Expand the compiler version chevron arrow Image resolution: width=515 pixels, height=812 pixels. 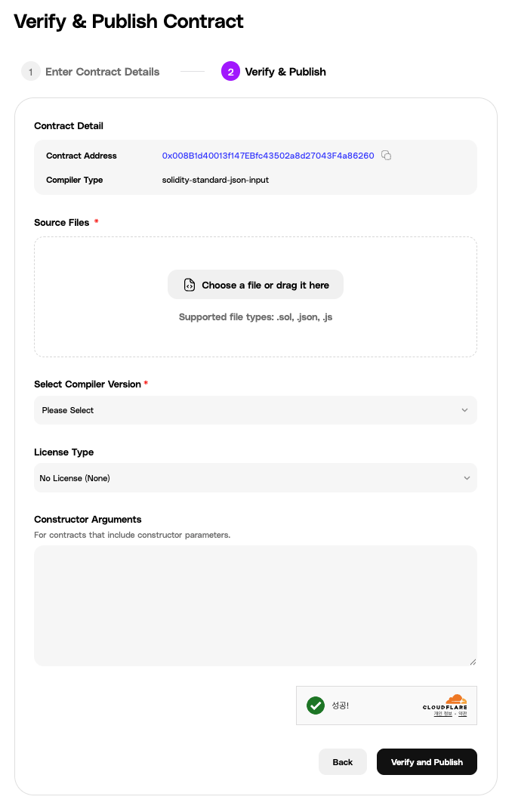464,410
